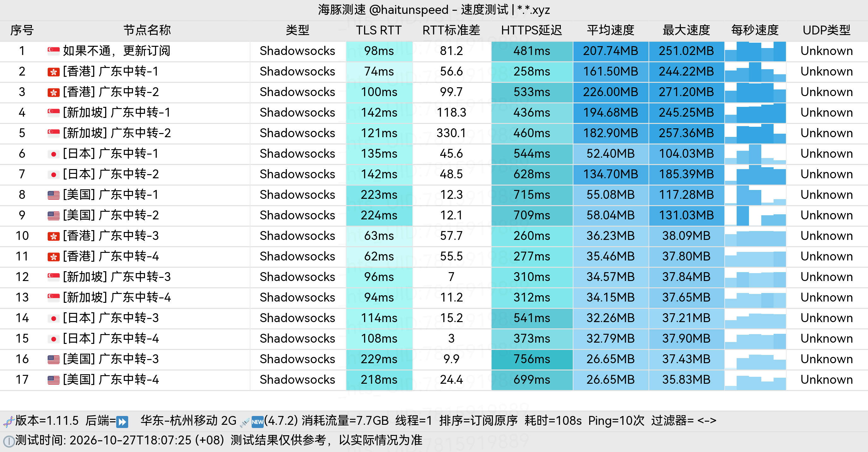The height and width of the screenshot is (452, 868).
Task: Click max speed cell 35.83MB
Action: (686, 380)
